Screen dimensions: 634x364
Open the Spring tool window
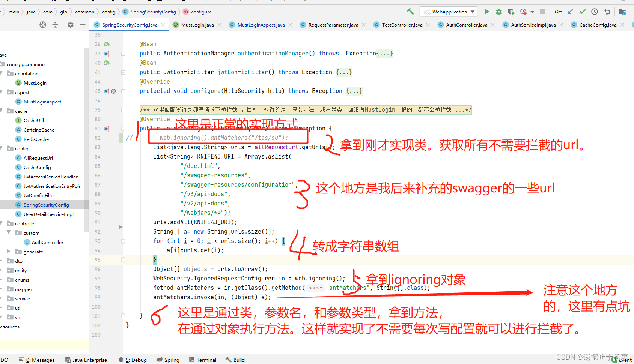coord(168,360)
